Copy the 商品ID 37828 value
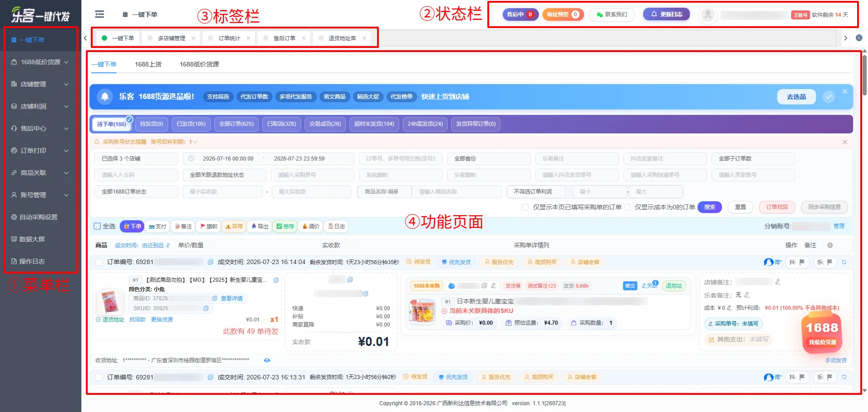 click(214, 298)
